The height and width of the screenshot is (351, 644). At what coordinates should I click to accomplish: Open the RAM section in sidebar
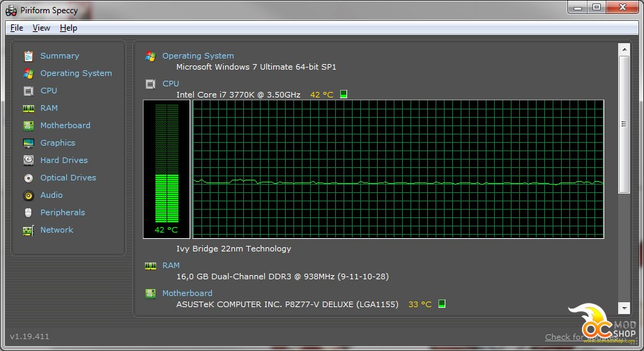click(x=49, y=108)
